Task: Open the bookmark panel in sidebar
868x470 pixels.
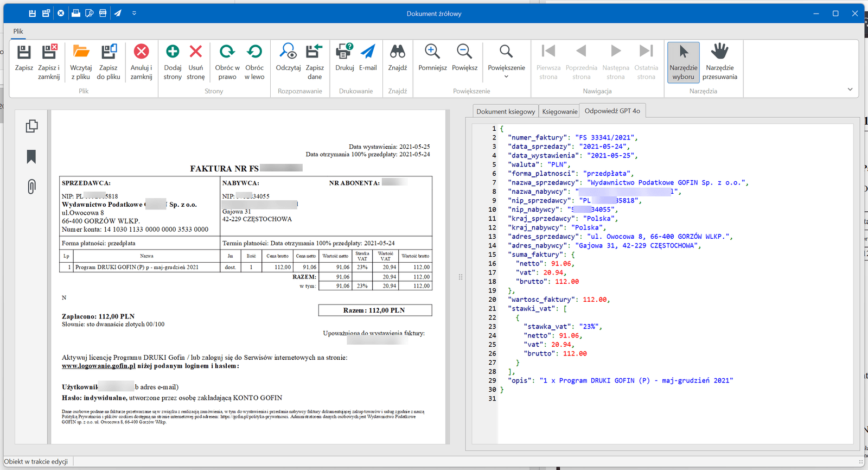Action: click(31, 157)
